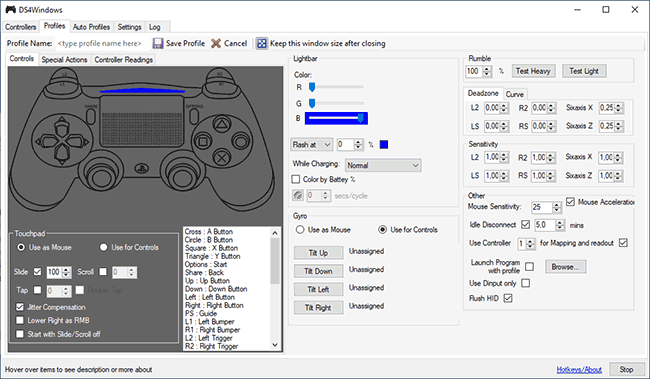The image size is (650, 379).
Task: Open the Log tab
Action: coord(155,27)
